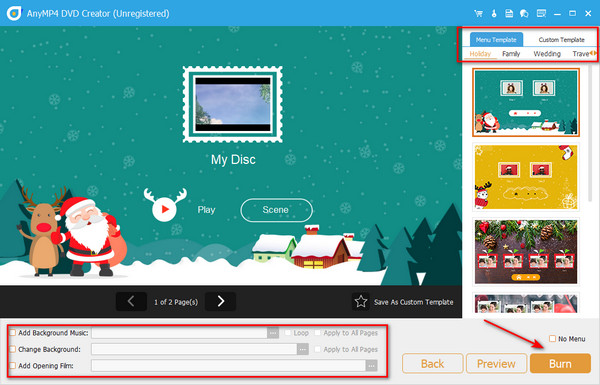
Task: Select the partially visible fourth template thumbnail
Action: (x=526, y=303)
